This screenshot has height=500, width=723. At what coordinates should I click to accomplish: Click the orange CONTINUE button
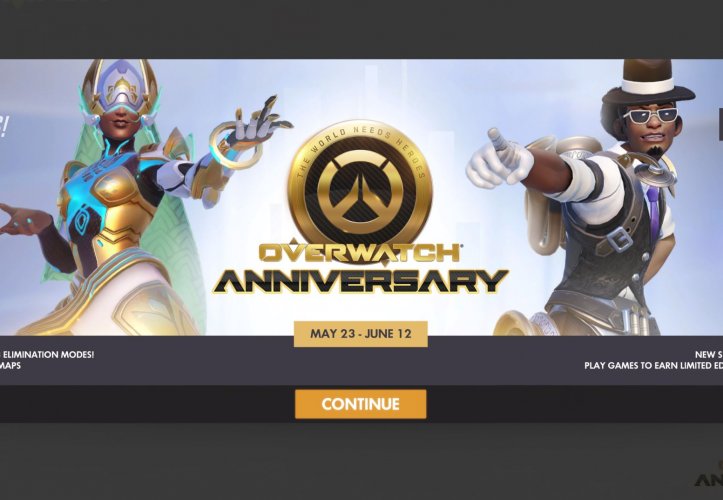(361, 404)
